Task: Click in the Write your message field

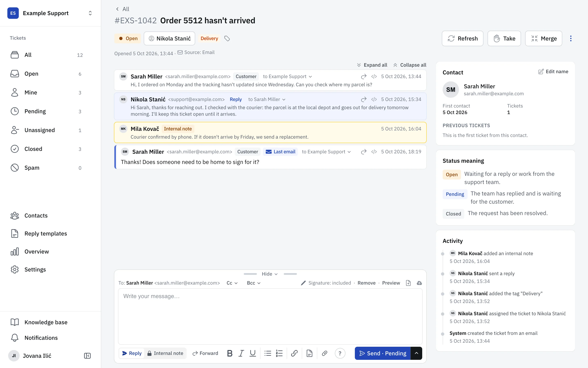Action: 270,316
